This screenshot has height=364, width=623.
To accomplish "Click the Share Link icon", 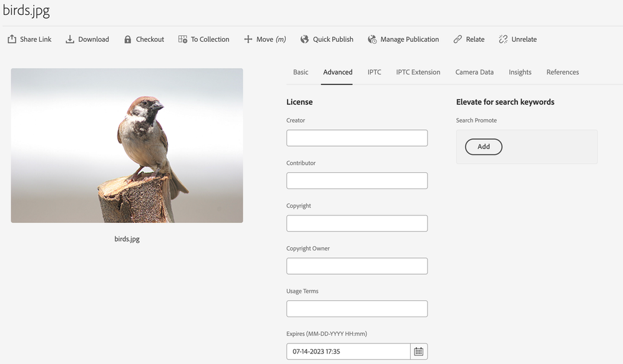I will (12, 39).
